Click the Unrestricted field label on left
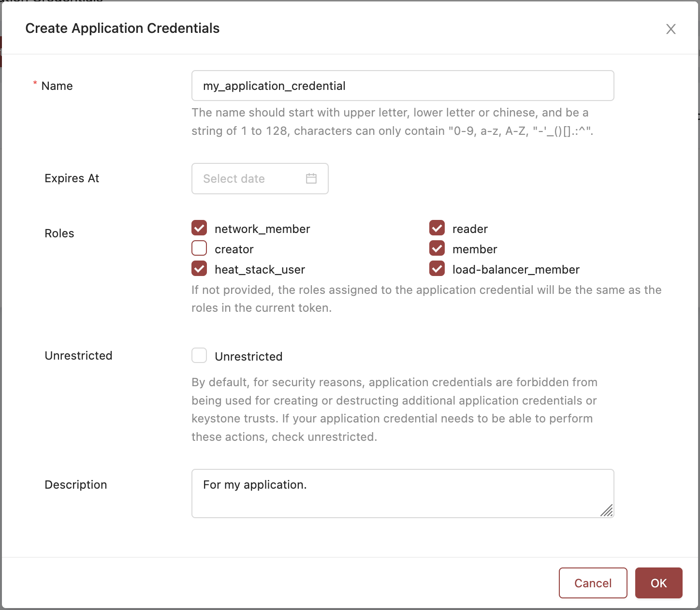The width and height of the screenshot is (700, 610). coord(78,356)
